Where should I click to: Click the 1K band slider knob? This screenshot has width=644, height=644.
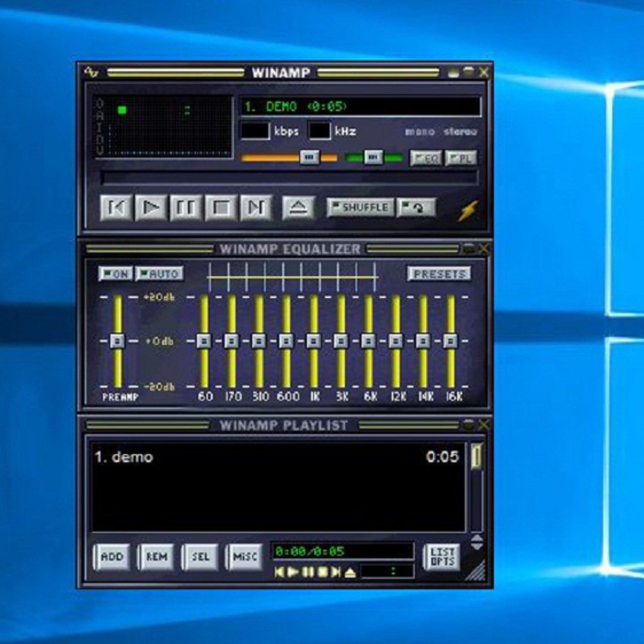[x=314, y=341]
